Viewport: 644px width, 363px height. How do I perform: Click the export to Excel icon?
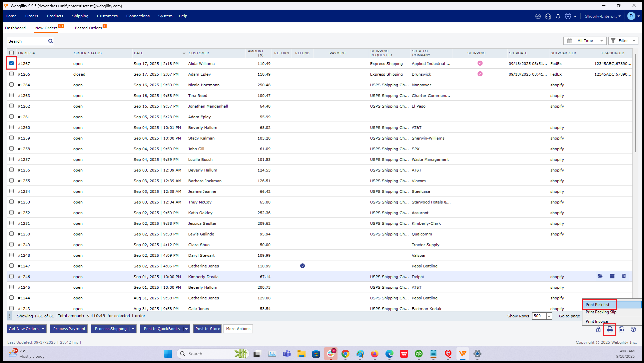point(621,329)
